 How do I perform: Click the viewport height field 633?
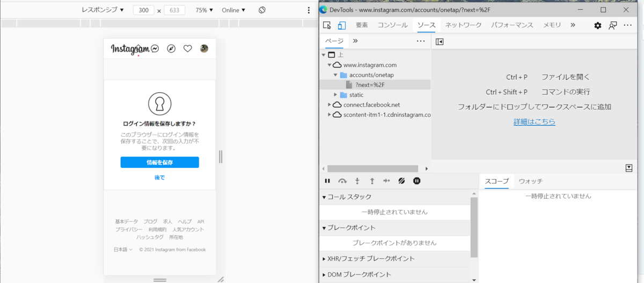click(x=174, y=10)
